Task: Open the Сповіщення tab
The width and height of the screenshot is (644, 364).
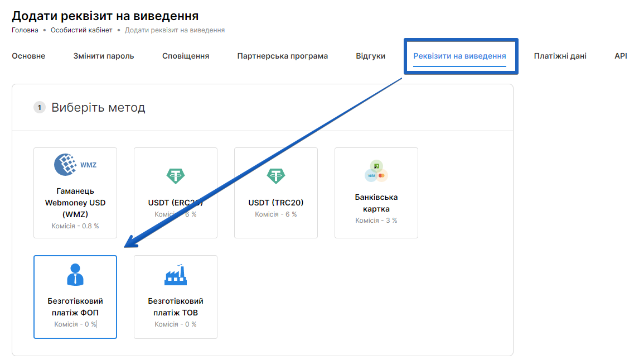Action: pyautogui.click(x=186, y=56)
